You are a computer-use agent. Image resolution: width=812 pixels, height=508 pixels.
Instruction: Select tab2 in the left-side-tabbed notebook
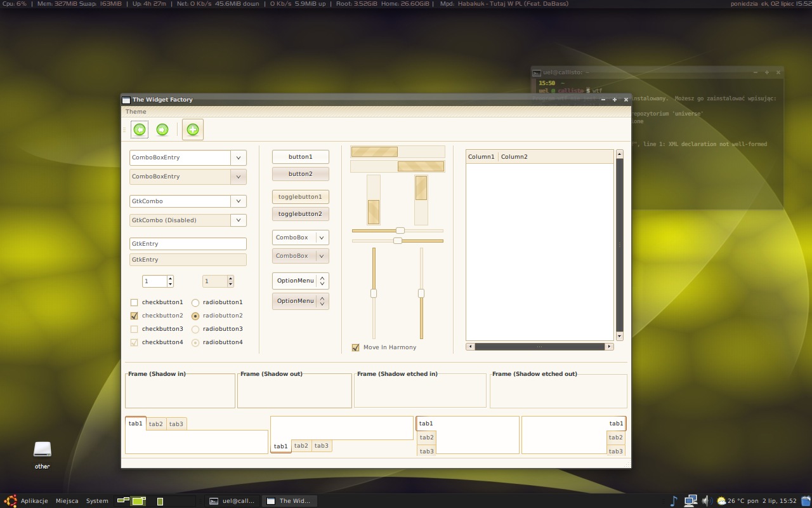click(426, 438)
